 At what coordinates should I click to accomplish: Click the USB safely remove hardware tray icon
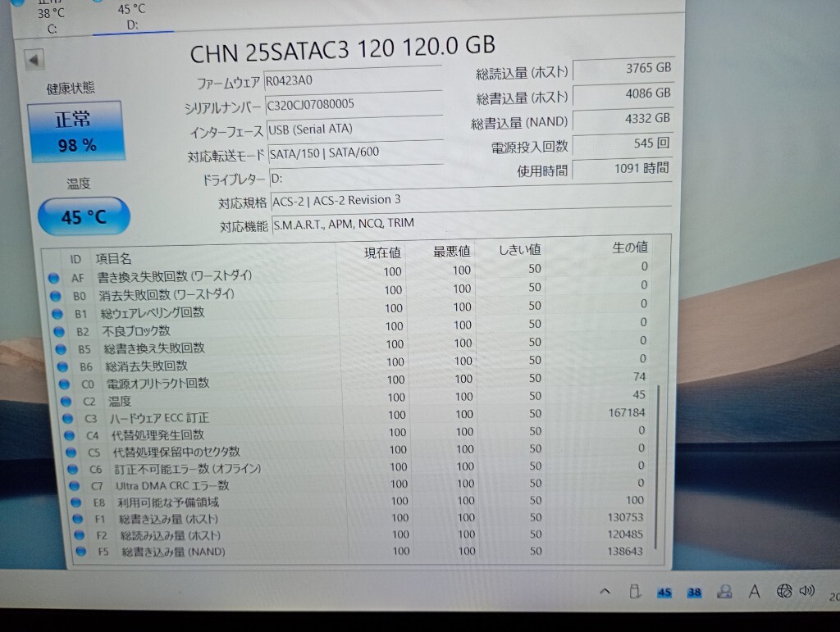coord(635,591)
